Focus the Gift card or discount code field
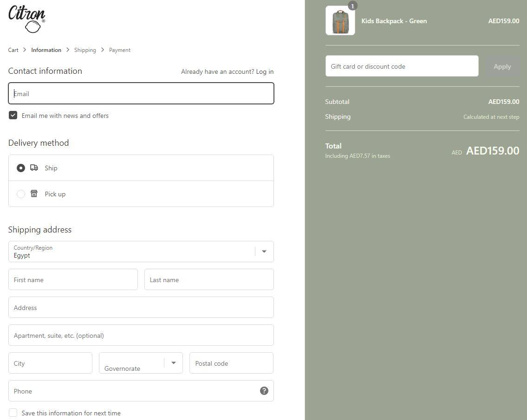The width and height of the screenshot is (527, 420). [x=402, y=66]
